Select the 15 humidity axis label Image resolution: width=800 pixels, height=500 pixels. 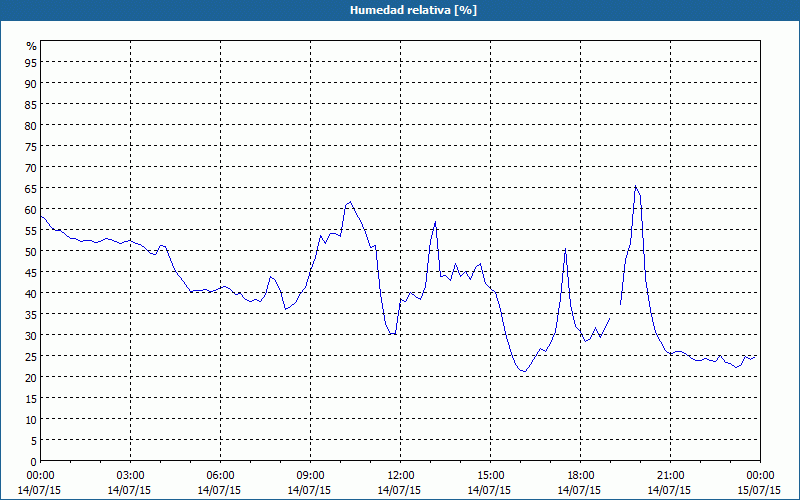pos(31,398)
